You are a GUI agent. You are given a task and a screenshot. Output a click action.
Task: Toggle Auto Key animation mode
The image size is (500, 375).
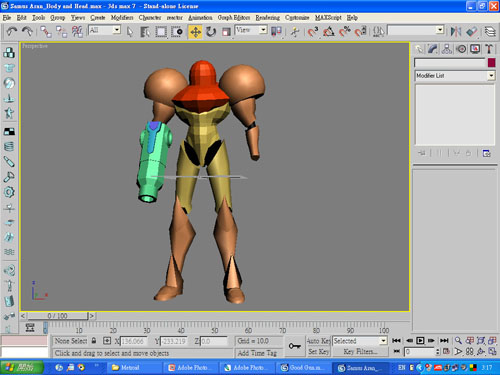coord(318,341)
